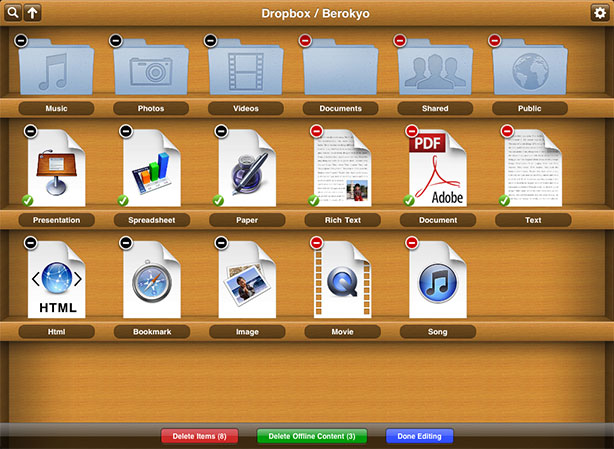Open the QuickTime Movie file icon

[343, 279]
